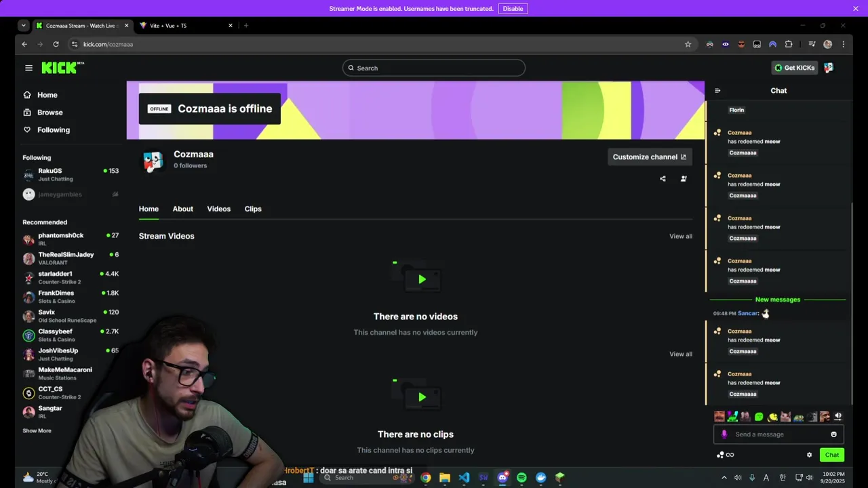
Task: Click Get KICKs button
Action: pyautogui.click(x=794, y=68)
